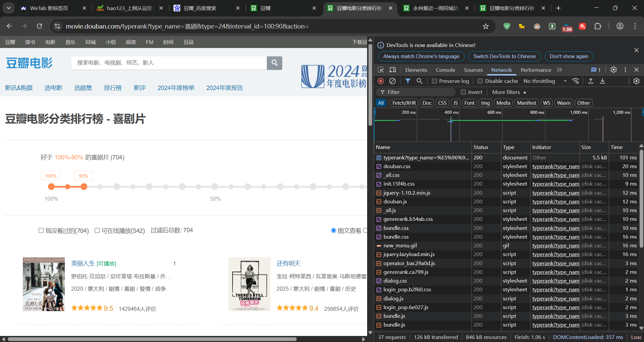Click the 100% slider start handle

(51, 187)
